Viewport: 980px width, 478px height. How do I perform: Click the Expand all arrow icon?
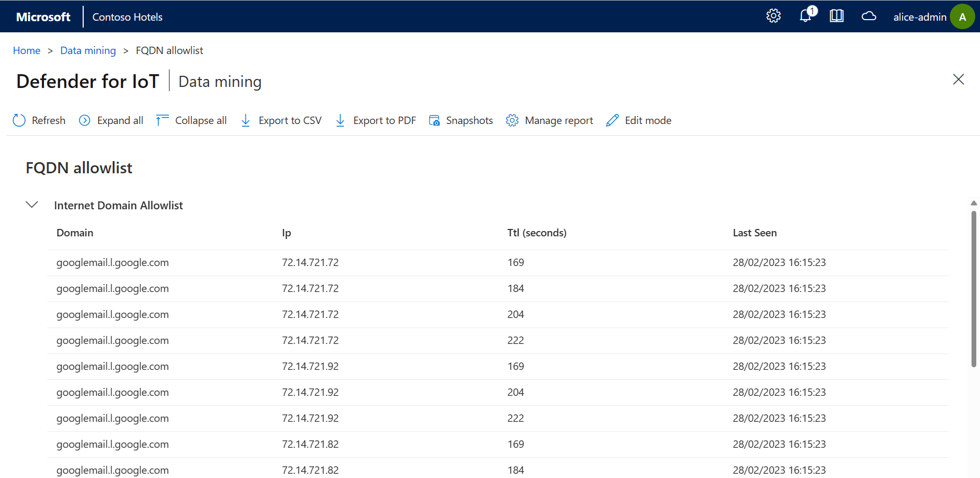(x=85, y=120)
